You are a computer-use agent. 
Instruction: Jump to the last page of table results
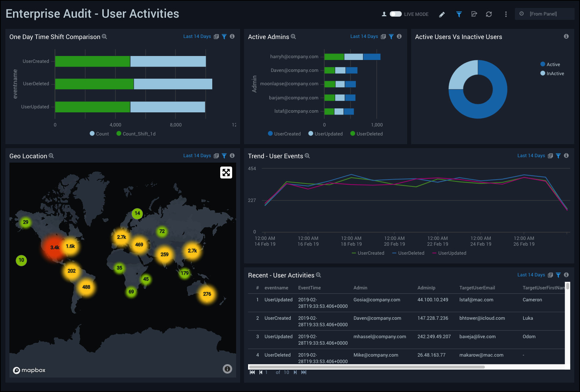(304, 372)
